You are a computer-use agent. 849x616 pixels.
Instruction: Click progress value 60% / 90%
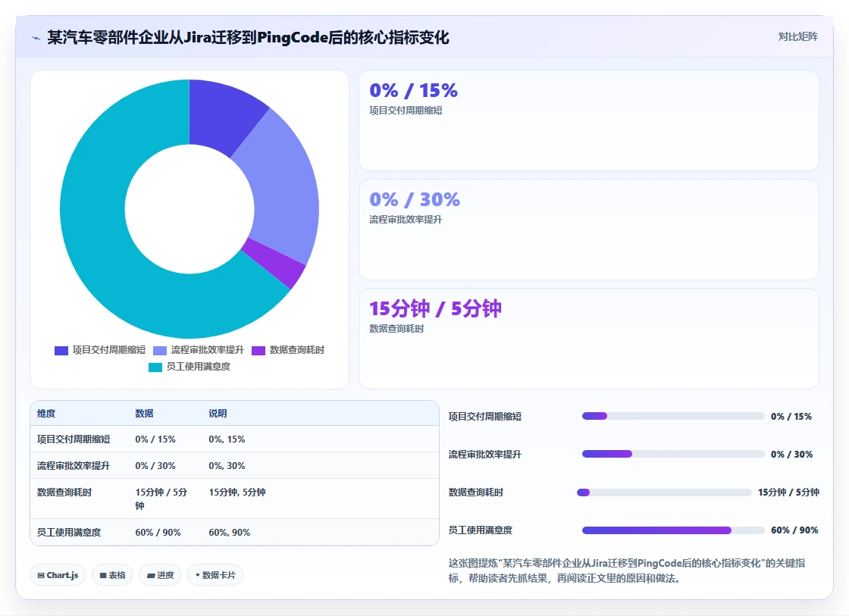pyautogui.click(x=795, y=530)
